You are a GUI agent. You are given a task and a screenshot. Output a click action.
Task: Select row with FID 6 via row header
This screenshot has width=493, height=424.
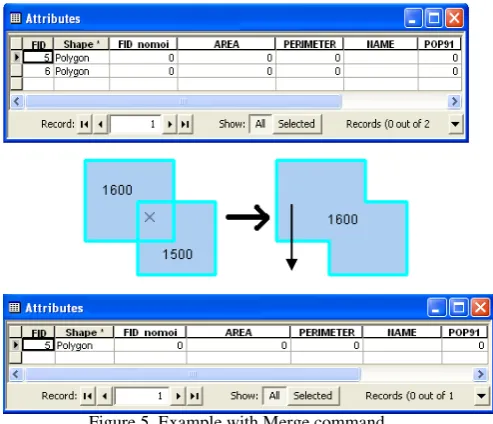(16, 71)
